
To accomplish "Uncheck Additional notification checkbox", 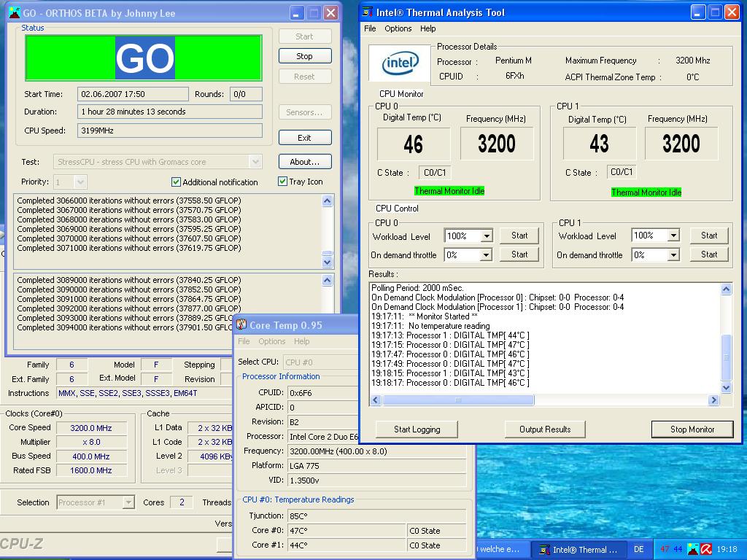I will pyautogui.click(x=176, y=182).
